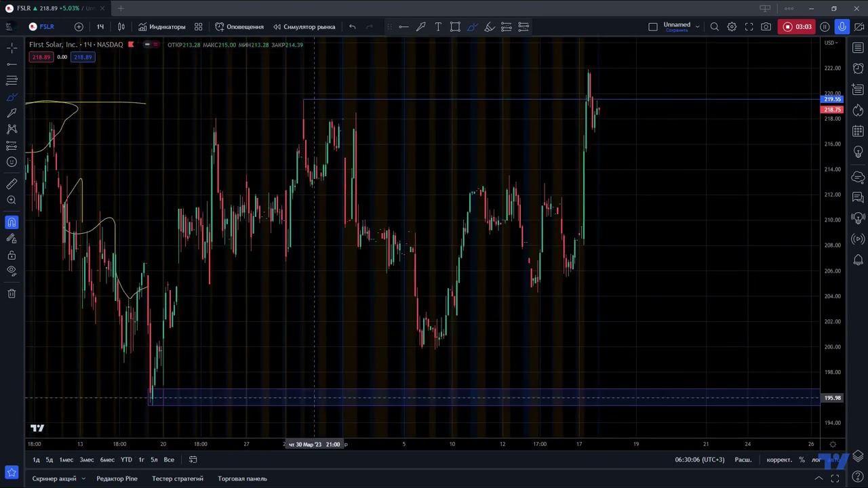Open the emoji icons tool
Image resolution: width=868 pixels, height=488 pixels.
(x=12, y=162)
